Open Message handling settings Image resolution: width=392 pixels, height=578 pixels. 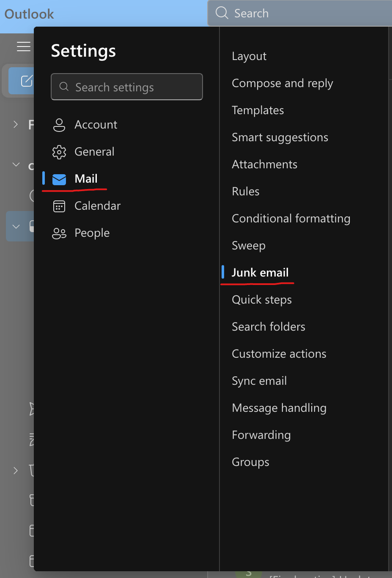pyautogui.click(x=279, y=408)
